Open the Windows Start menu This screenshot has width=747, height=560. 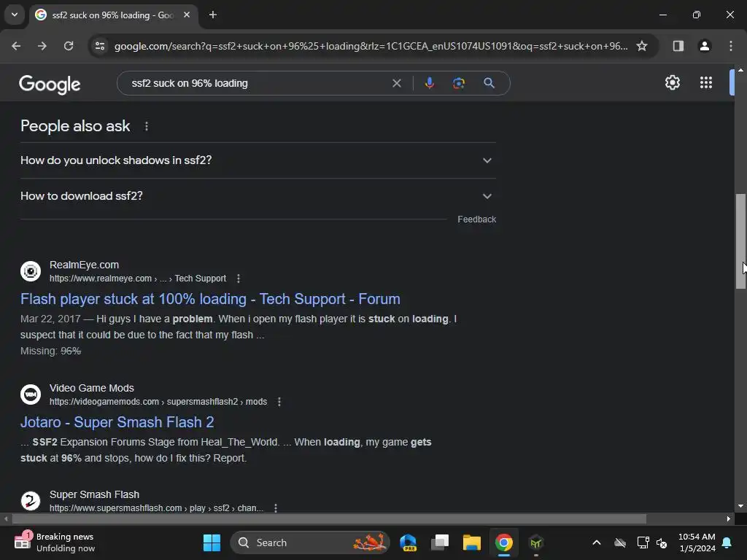click(x=212, y=542)
